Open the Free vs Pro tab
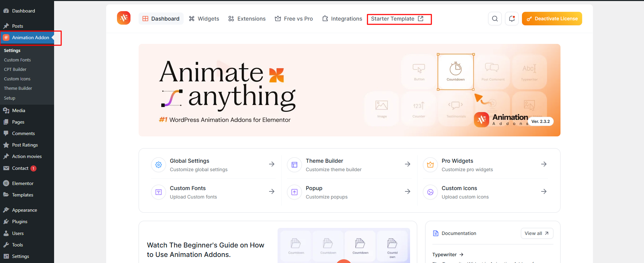Screen dimensions: 644x263 point(294,19)
